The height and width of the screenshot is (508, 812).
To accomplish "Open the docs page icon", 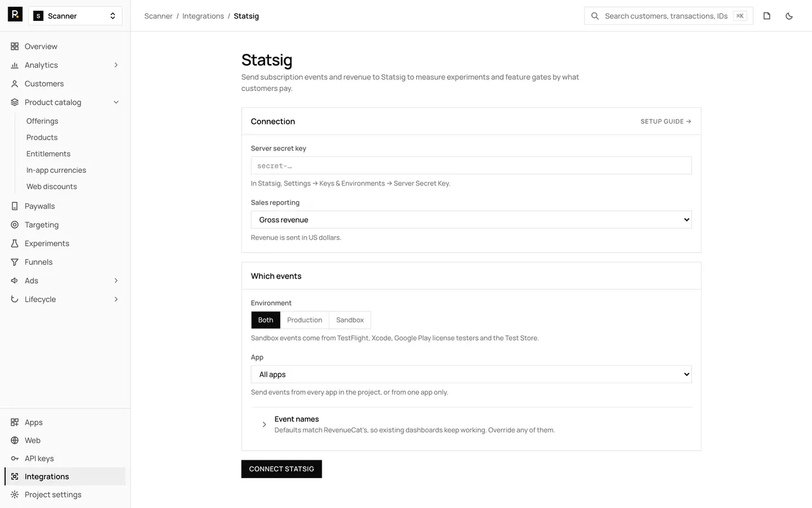I will 767,16.
